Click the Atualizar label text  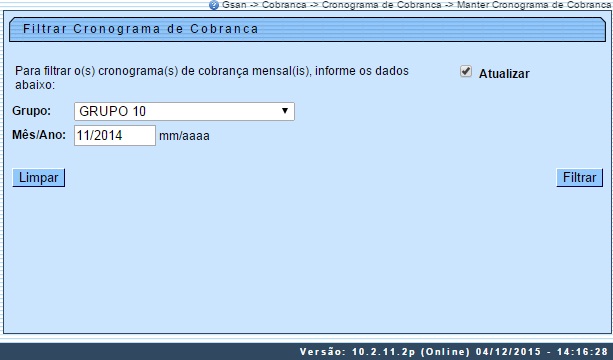(504, 74)
